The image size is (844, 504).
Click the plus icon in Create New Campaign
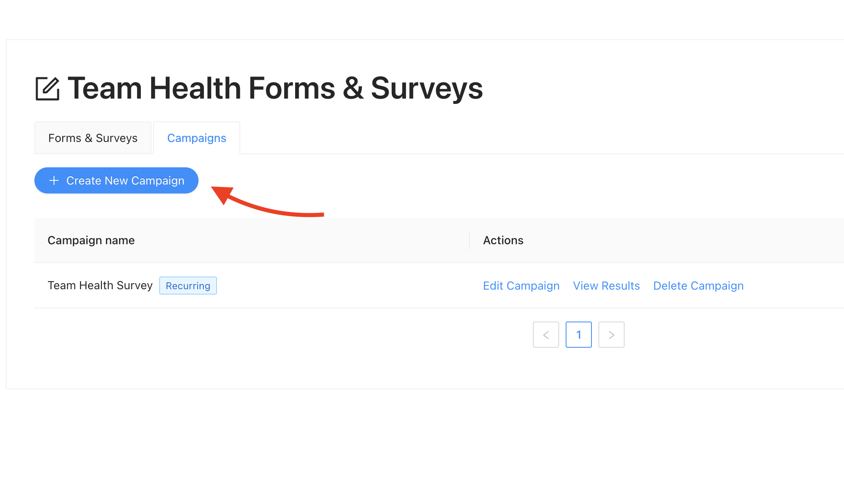54,180
